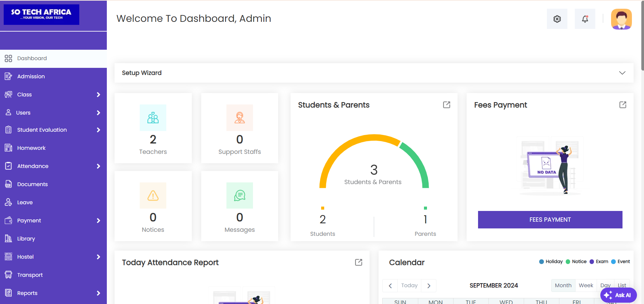The height and width of the screenshot is (304, 644).
Task: Open Fees Payment external link icon
Action: [622, 105]
